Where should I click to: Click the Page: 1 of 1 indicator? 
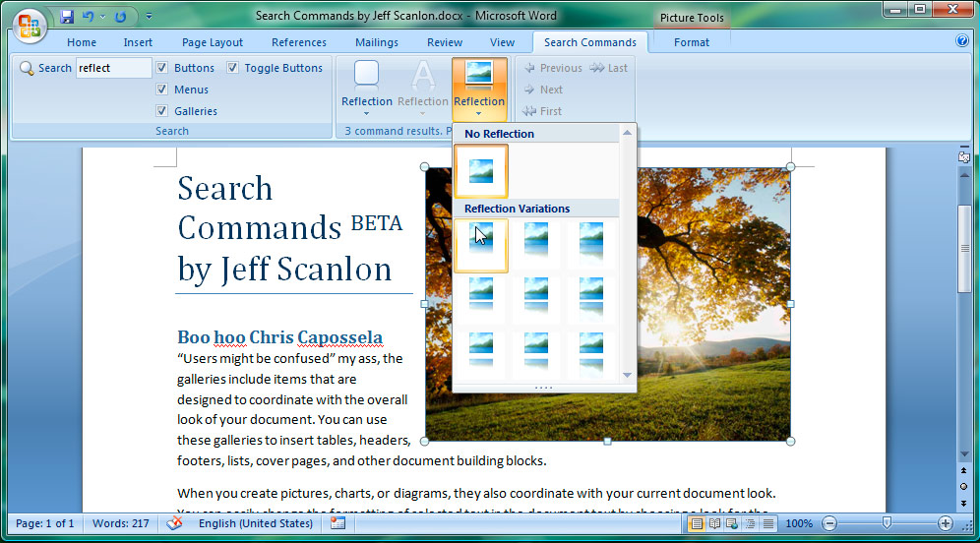(x=44, y=523)
